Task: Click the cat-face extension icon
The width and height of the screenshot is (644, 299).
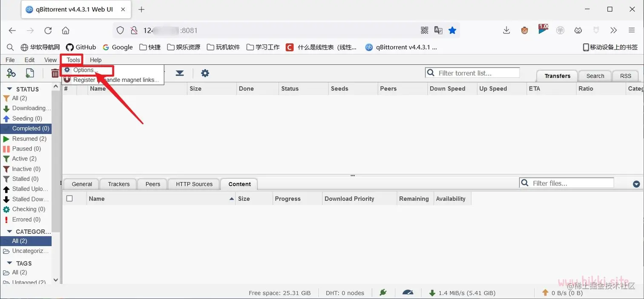Action: (x=578, y=30)
